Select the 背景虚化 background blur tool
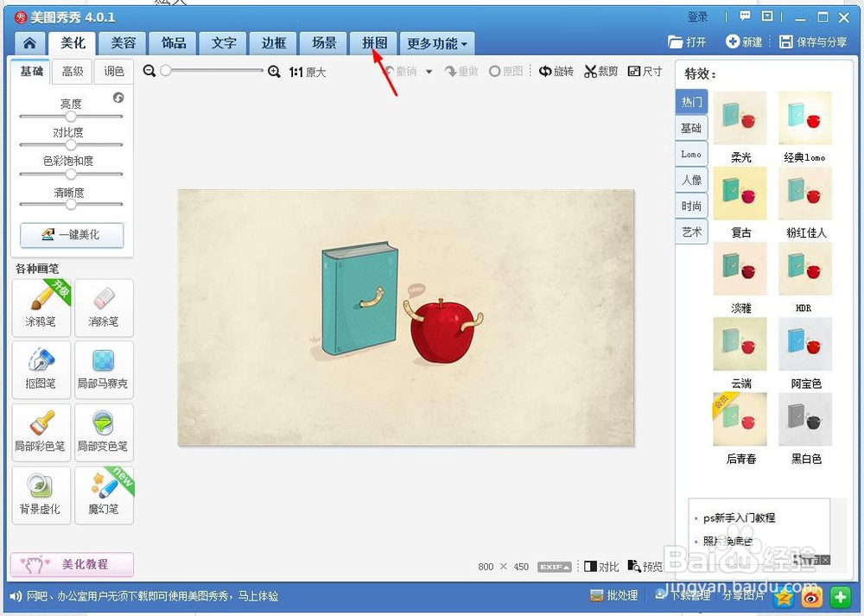The height and width of the screenshot is (616, 864). [41, 495]
